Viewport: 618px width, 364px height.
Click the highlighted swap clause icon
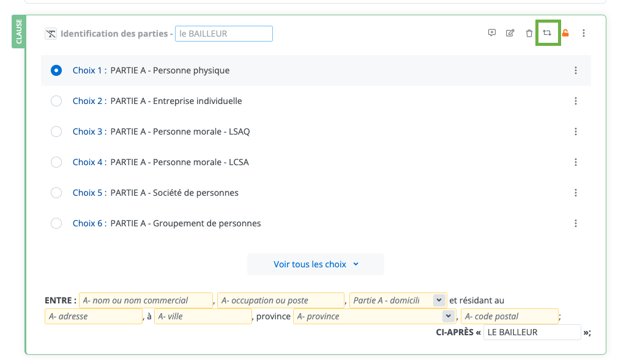click(x=548, y=33)
